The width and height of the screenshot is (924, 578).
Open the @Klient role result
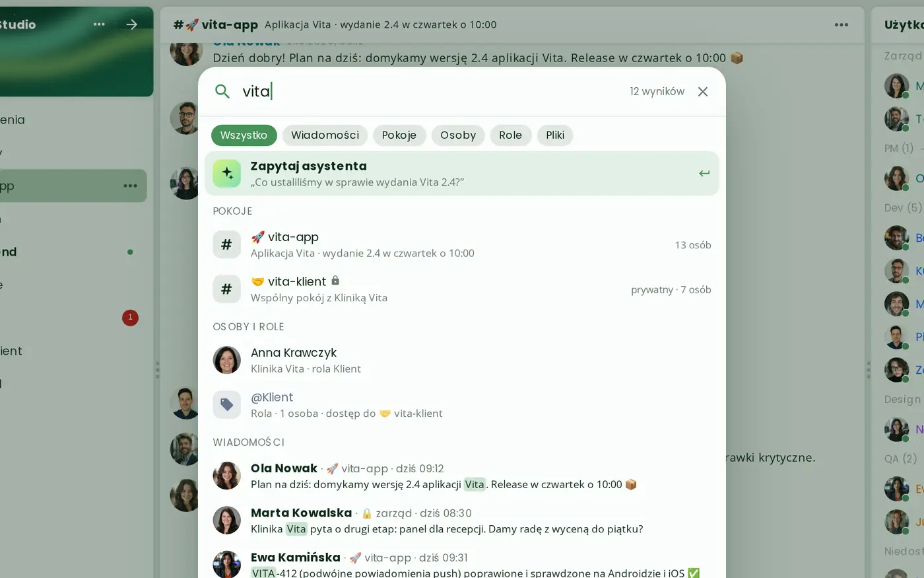461,405
